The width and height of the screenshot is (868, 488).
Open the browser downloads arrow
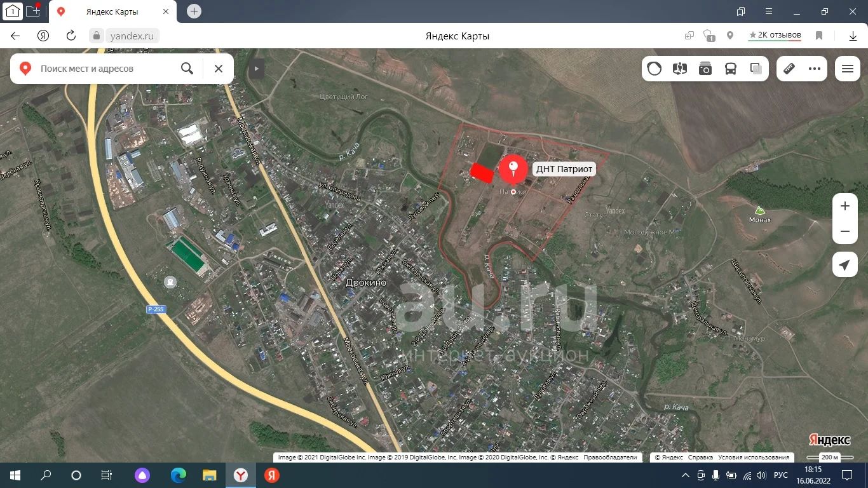click(x=853, y=36)
